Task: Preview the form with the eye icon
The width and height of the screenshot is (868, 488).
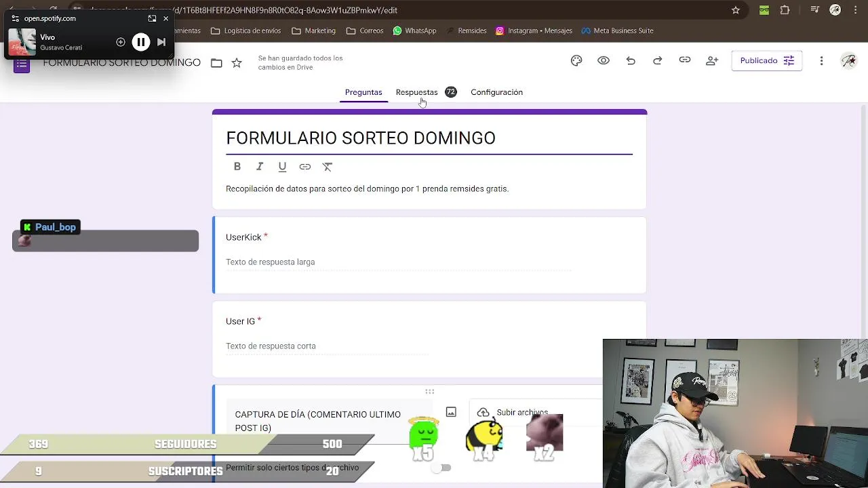Action: [x=604, y=61]
